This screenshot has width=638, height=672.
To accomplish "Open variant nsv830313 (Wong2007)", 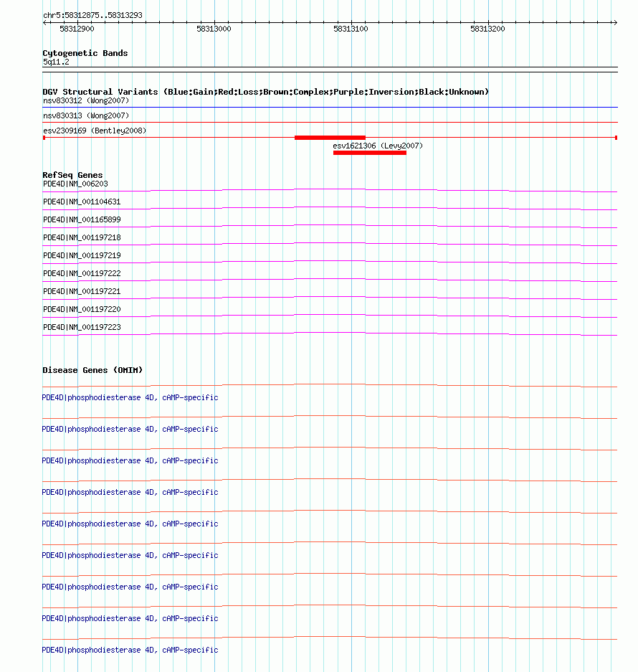I will 86,115.
